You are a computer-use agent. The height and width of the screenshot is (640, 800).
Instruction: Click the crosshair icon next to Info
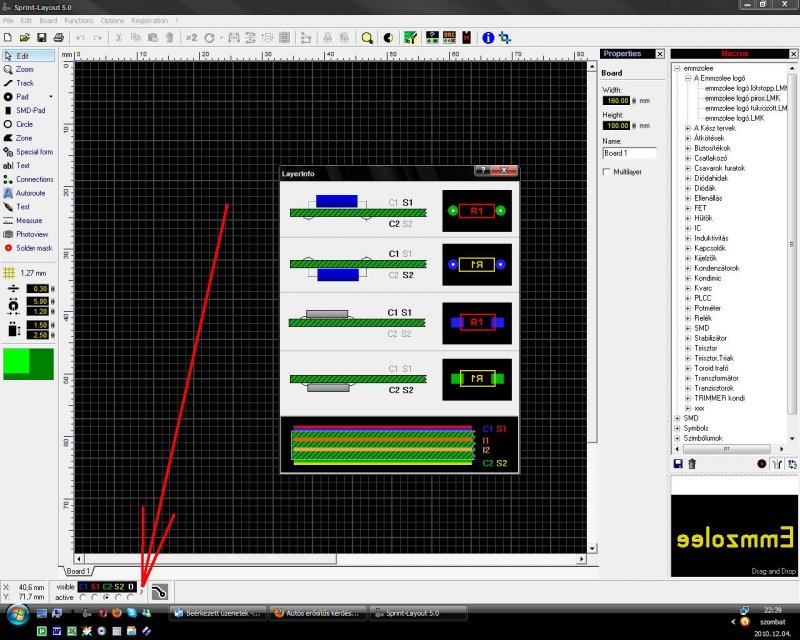[505, 38]
